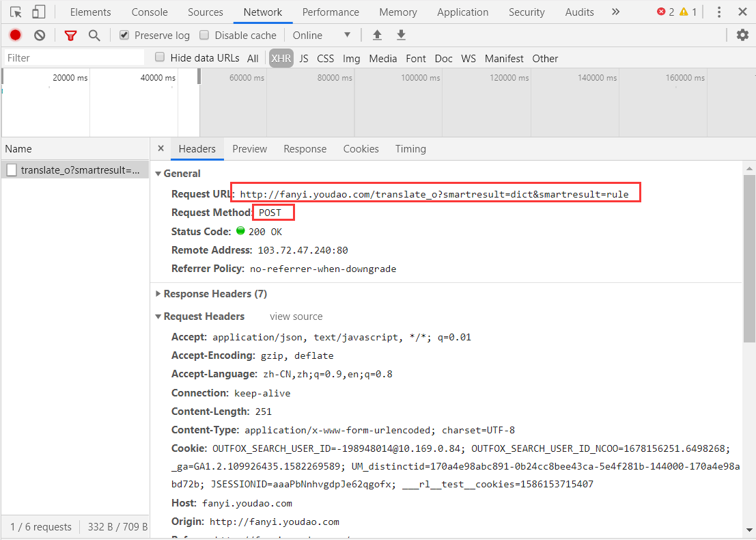Expand Response Headers (7) section
756x540 pixels.
pos(158,294)
